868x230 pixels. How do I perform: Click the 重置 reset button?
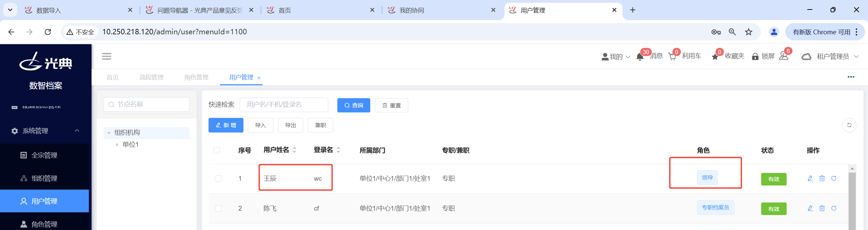pyautogui.click(x=392, y=105)
